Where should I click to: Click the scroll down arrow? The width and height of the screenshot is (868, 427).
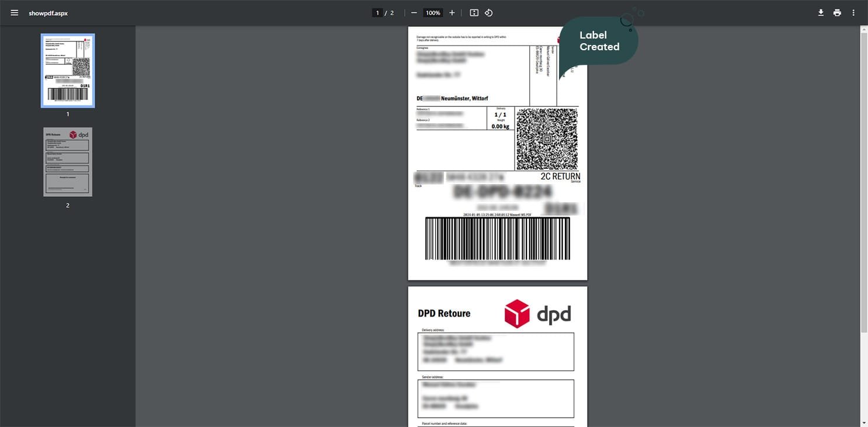(x=864, y=422)
